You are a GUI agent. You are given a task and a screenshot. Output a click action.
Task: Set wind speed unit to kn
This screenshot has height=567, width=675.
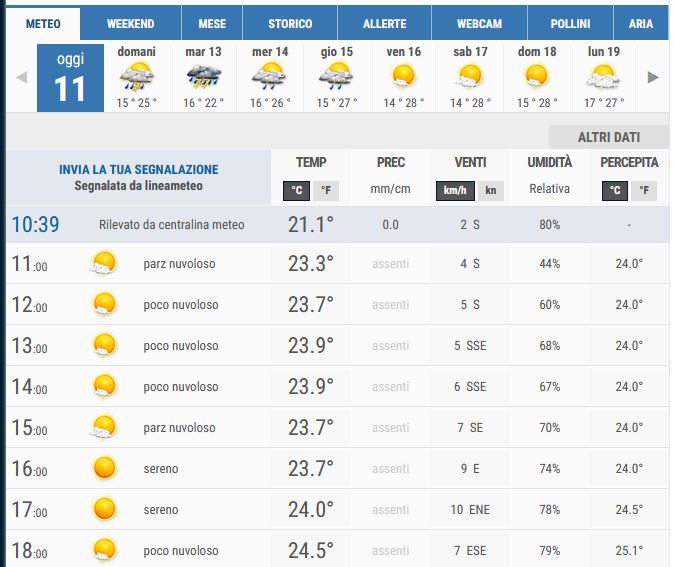point(491,191)
